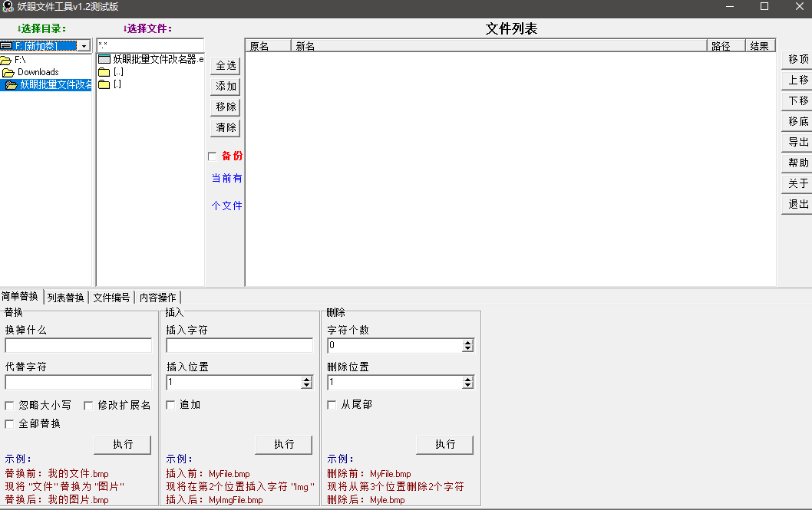Increase 字符个数 with up arrow
The height and width of the screenshot is (510, 812).
[x=467, y=343]
